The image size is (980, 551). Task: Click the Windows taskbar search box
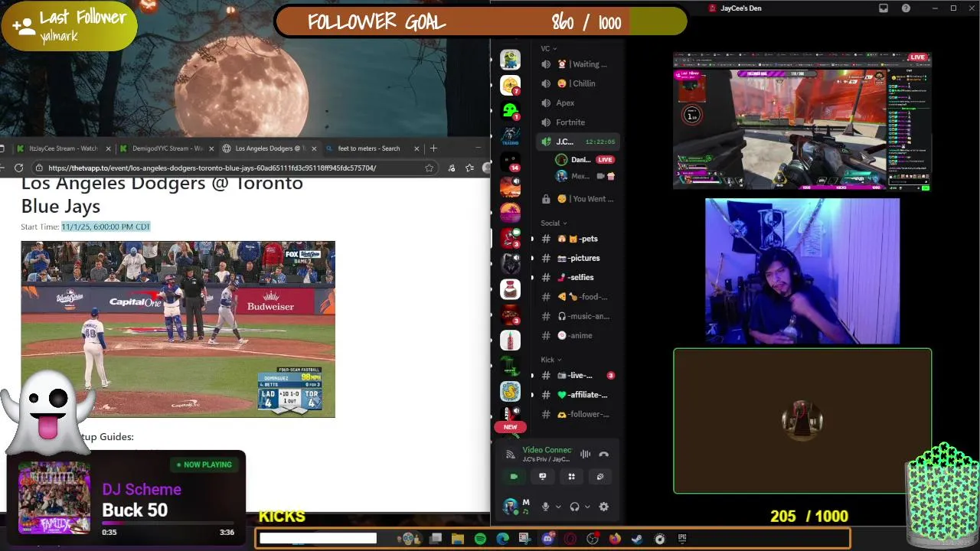(x=318, y=539)
